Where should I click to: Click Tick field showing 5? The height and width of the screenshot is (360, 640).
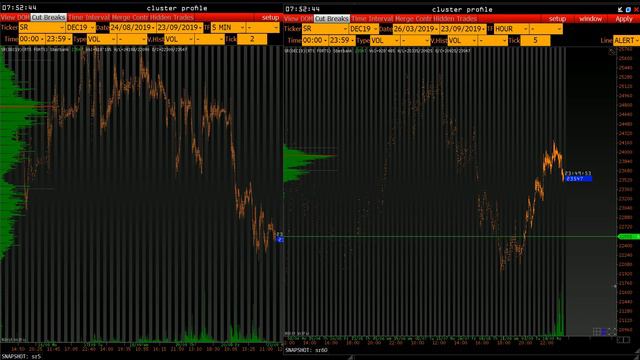(x=535, y=40)
